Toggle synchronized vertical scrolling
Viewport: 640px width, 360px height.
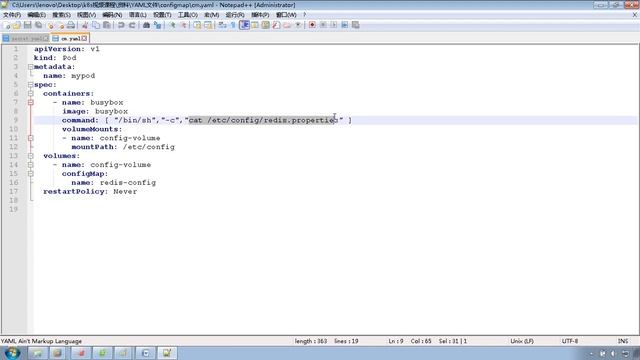click(x=197, y=25)
